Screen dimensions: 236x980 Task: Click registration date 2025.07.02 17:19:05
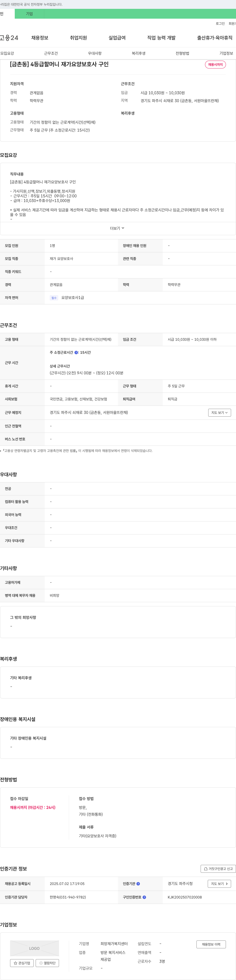click(67, 884)
